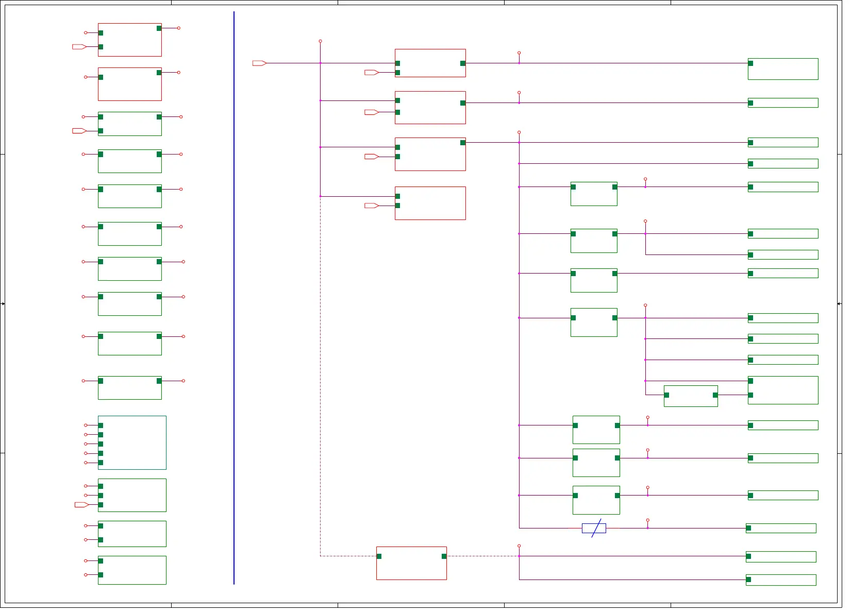Select the blue variable-resistor symbol with diagonal slash
This screenshot has width=868, height=613.
pos(594,528)
